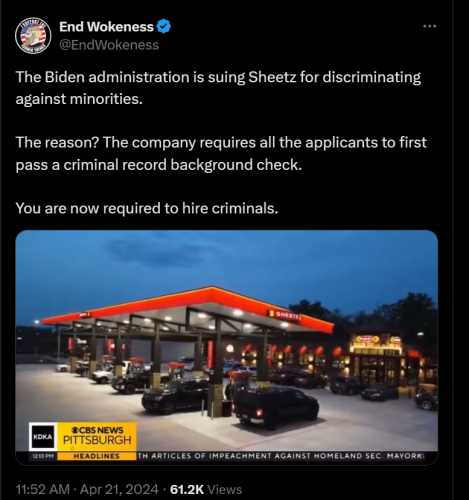Click the black SUV in foreground

(276, 407)
